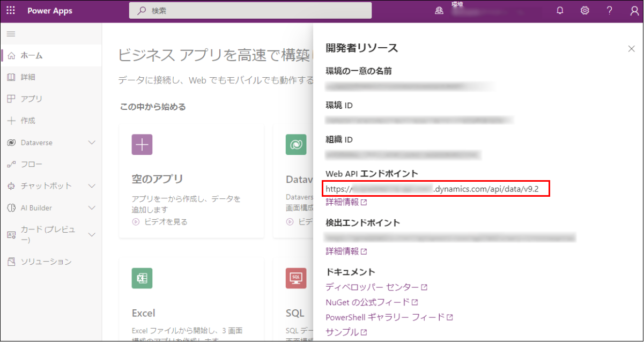Click the Power Apps title
The image size is (644, 342).
(50, 11)
